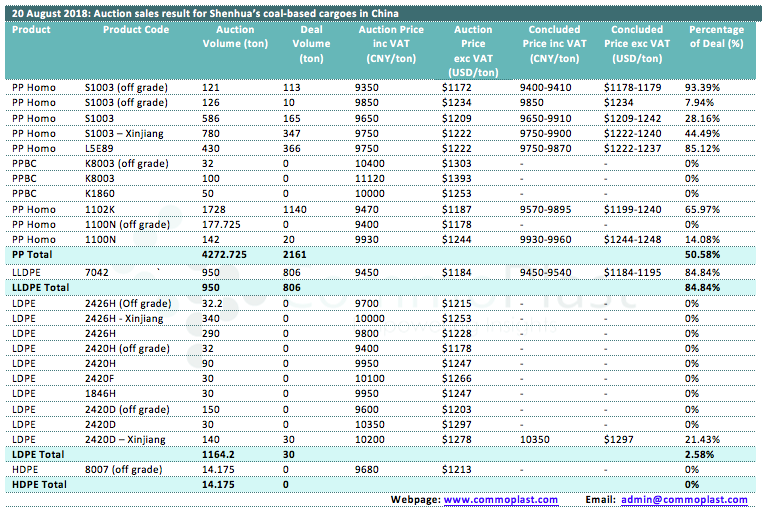Viewport: 762px width, 512px height.
Task: Select the 7042 LLDPE product code
Action: pos(97,272)
